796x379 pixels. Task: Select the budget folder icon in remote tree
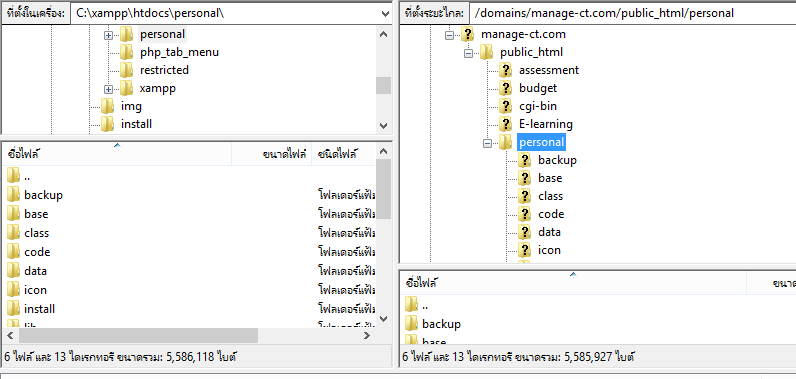pos(505,88)
